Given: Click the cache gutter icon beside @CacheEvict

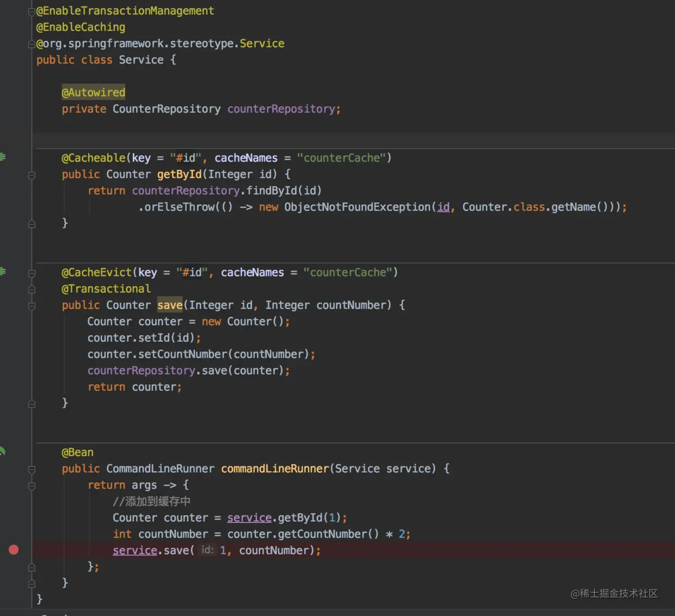Looking at the screenshot, I should (x=3, y=272).
